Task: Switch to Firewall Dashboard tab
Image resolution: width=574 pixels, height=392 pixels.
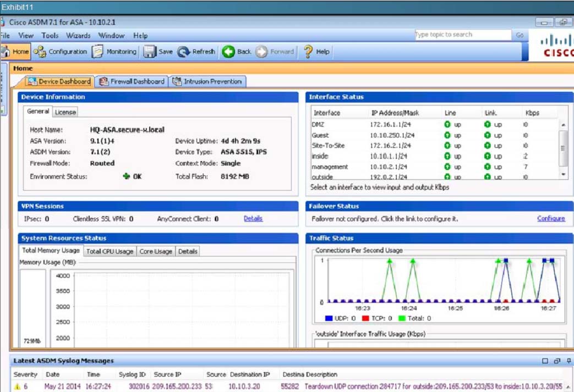Action: point(132,81)
